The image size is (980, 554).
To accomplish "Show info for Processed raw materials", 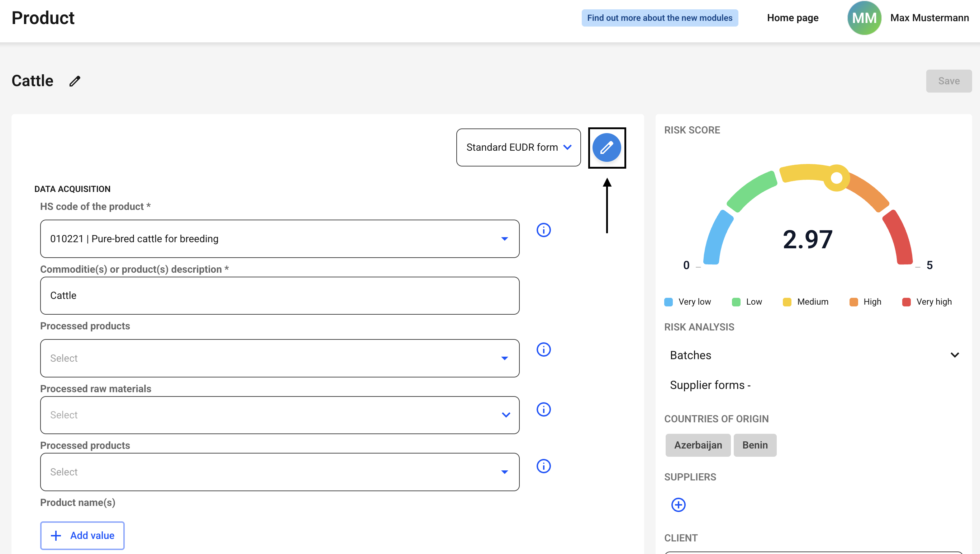I will [x=543, y=409].
